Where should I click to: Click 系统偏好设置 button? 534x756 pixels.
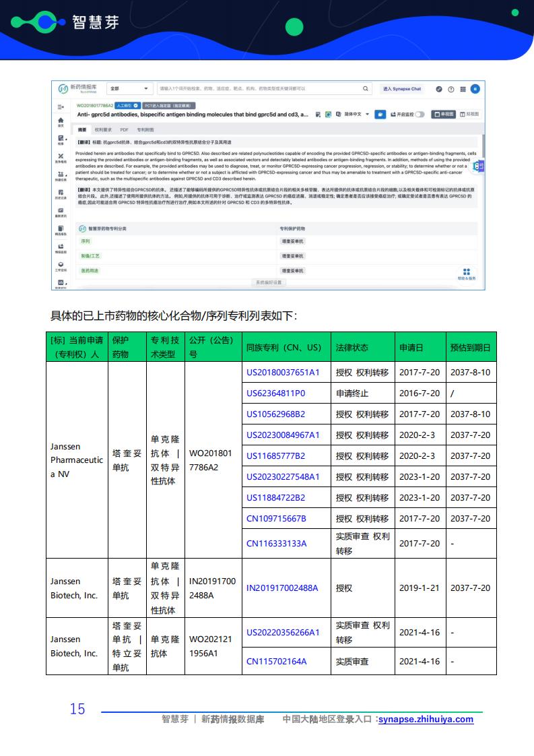point(269,282)
